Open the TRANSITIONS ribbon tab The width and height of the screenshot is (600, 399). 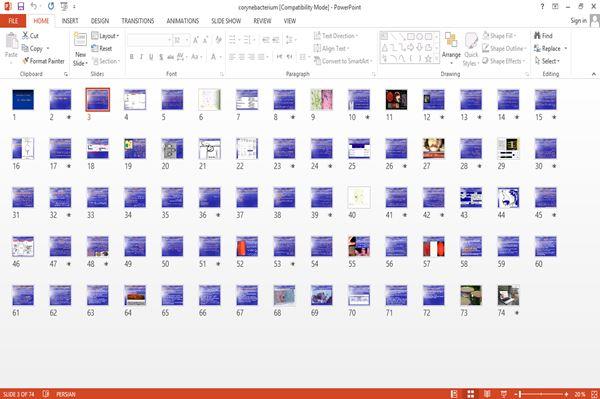coord(138,21)
